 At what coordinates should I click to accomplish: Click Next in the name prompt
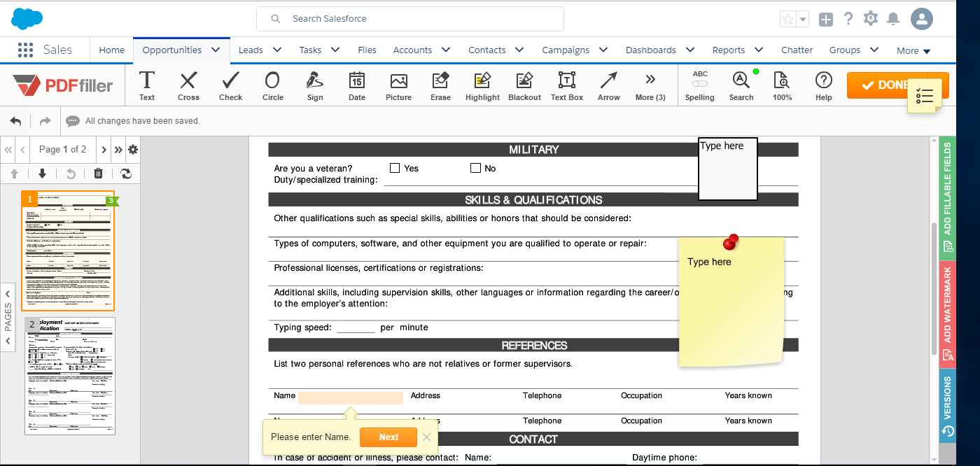click(388, 437)
